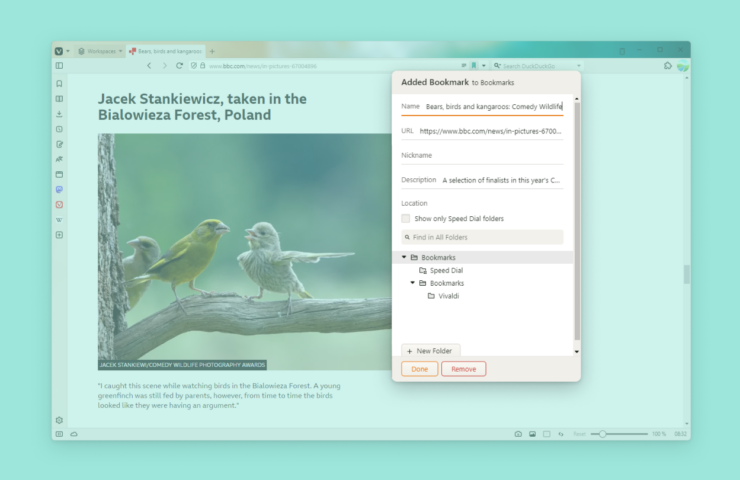Click the tracker blocker shield icon
The image size is (740, 480).
[193, 66]
